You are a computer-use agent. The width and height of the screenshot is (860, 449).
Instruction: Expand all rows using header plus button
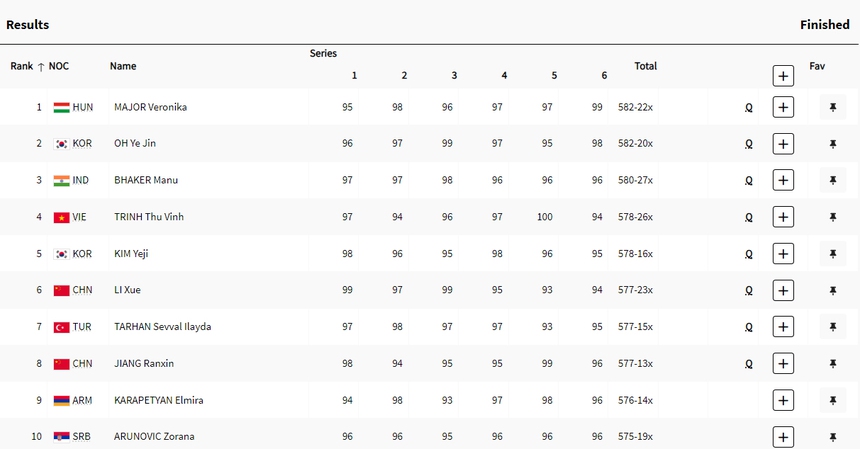click(783, 75)
